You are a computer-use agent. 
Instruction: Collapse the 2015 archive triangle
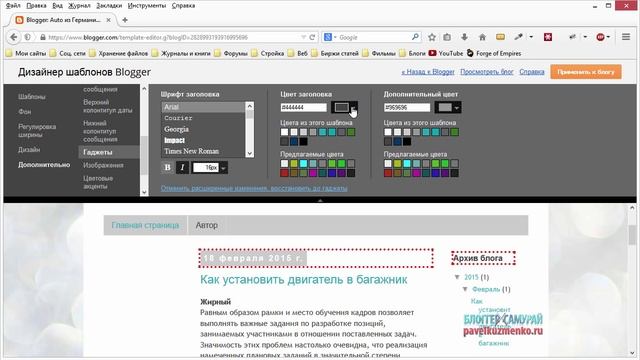click(x=457, y=277)
